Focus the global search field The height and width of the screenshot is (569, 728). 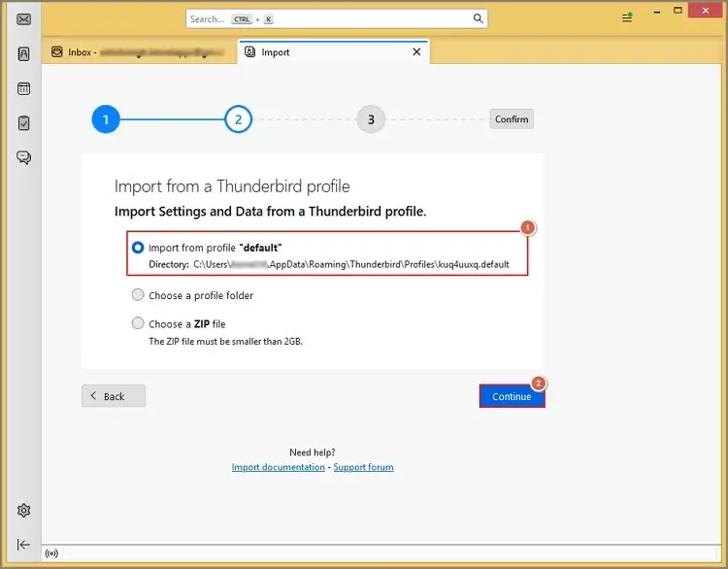coord(337,18)
